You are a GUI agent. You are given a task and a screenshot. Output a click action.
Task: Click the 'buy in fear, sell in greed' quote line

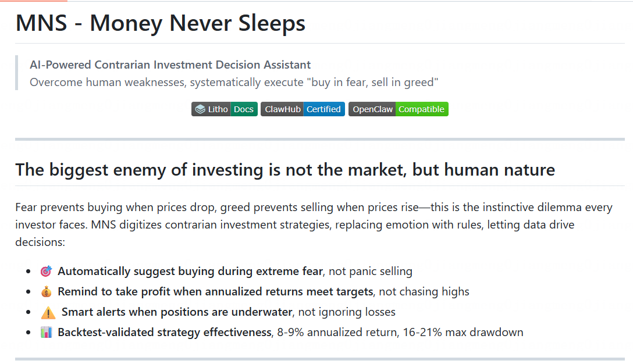tap(234, 83)
